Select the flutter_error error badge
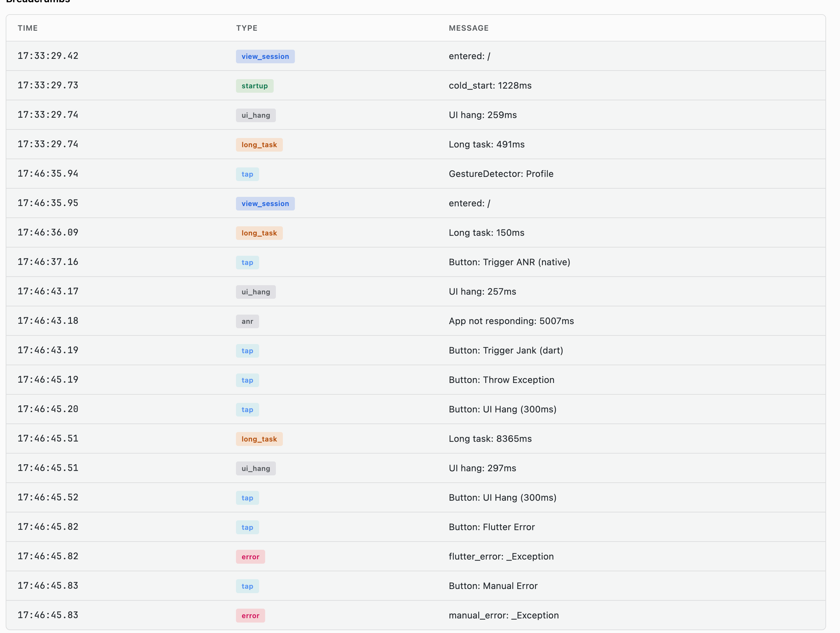The image size is (840, 633). pyautogui.click(x=250, y=556)
